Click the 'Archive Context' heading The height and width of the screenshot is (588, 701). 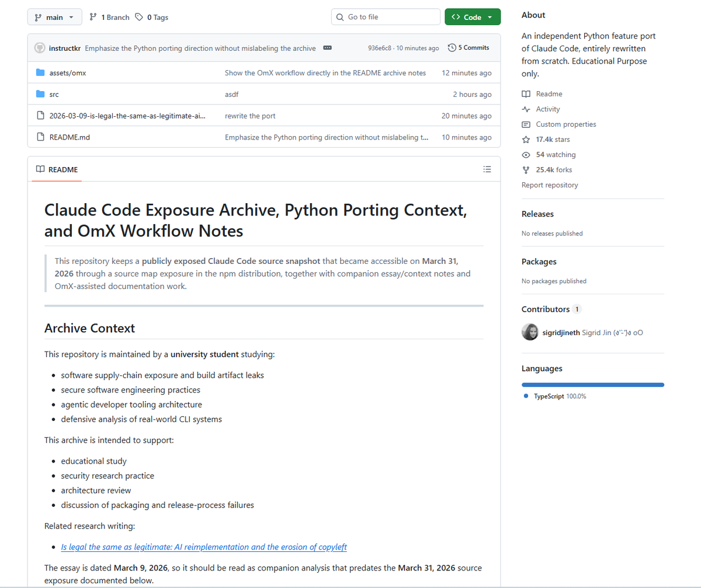(89, 328)
